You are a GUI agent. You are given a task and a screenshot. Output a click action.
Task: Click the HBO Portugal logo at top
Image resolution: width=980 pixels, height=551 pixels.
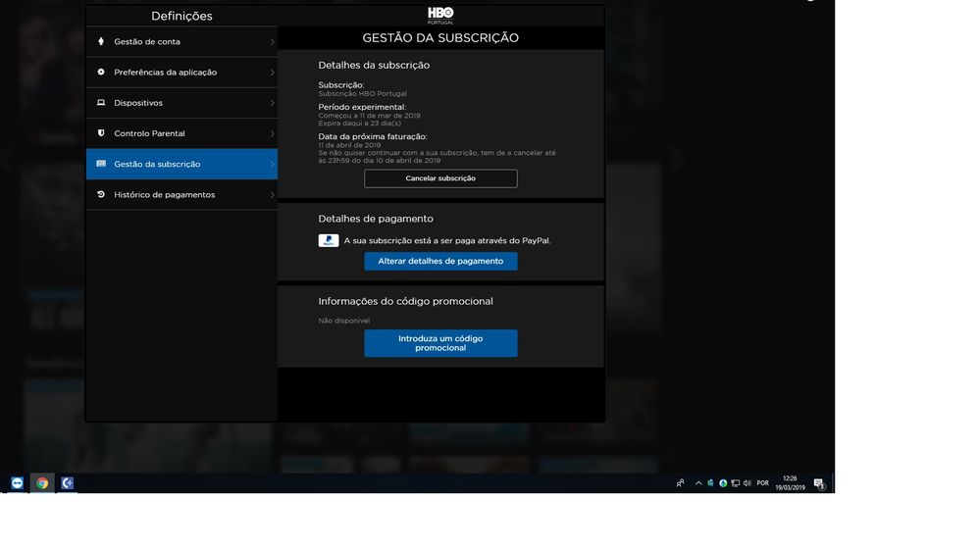[x=440, y=15]
